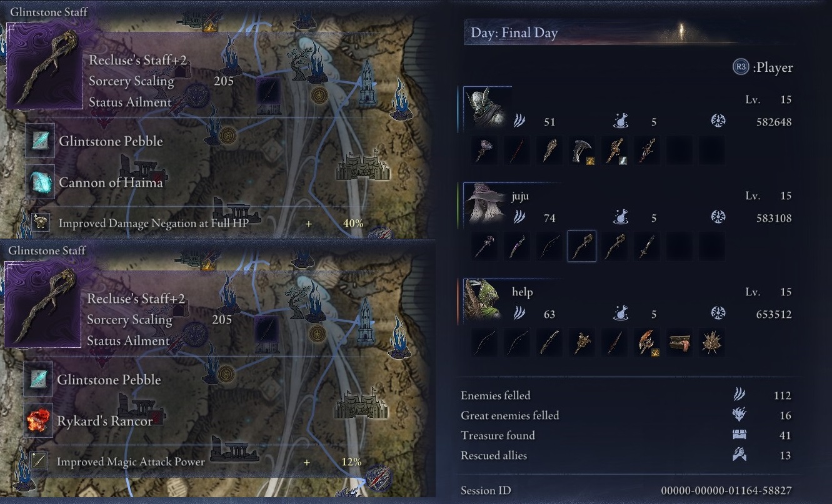
Task: Click the axe weapon in help's inventory
Action: [x=647, y=343]
